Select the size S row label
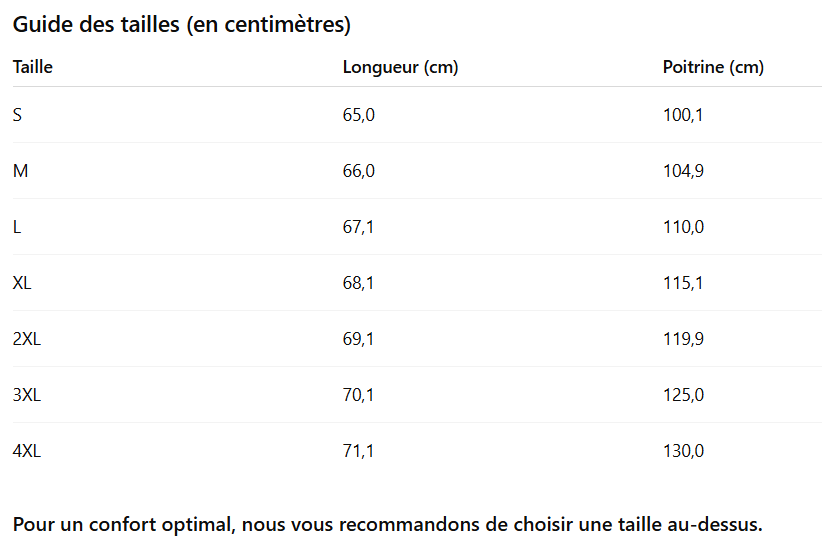822x550 pixels. 18,115
